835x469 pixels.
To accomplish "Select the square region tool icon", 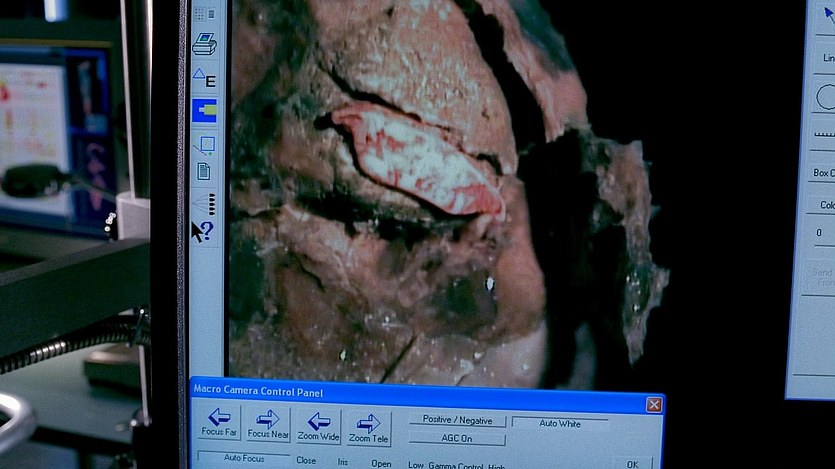I will [204, 145].
